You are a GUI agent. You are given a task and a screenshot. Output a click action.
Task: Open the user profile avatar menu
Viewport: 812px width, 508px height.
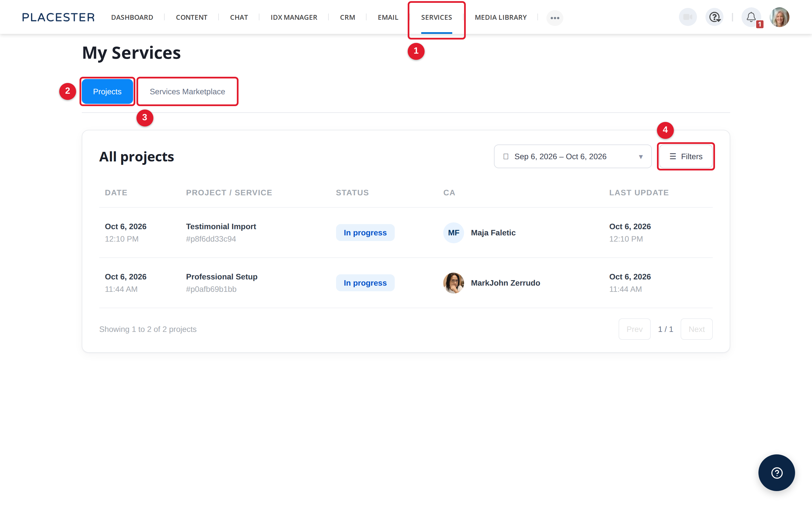pyautogui.click(x=779, y=17)
